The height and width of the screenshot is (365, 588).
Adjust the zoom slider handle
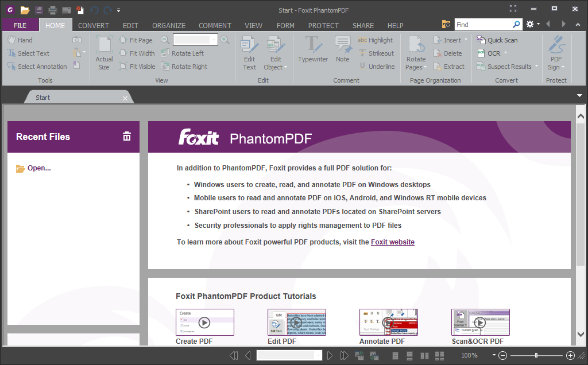[x=536, y=355]
